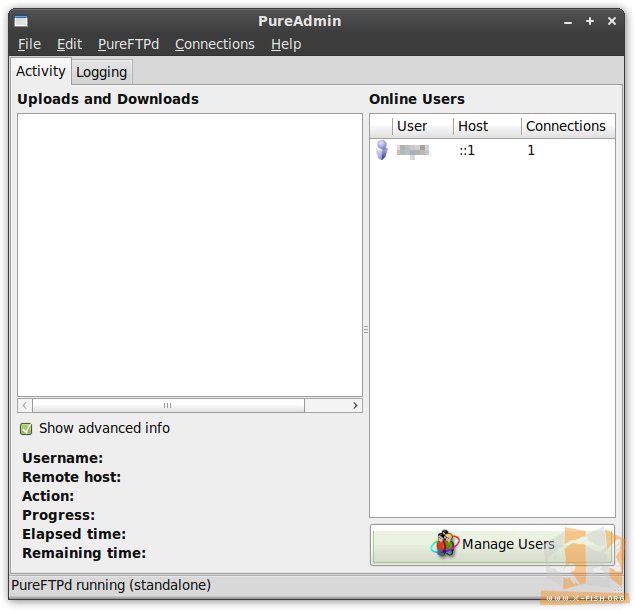The image size is (635, 610).
Task: Open the Connections menu
Action: click(215, 44)
